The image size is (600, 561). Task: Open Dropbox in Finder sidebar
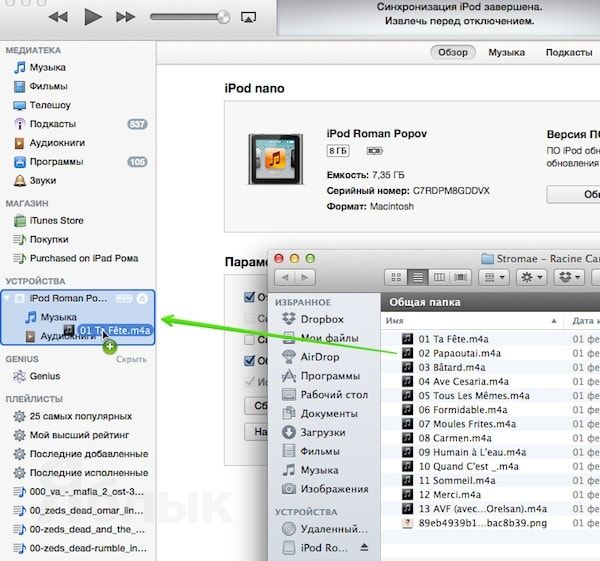coord(313,319)
